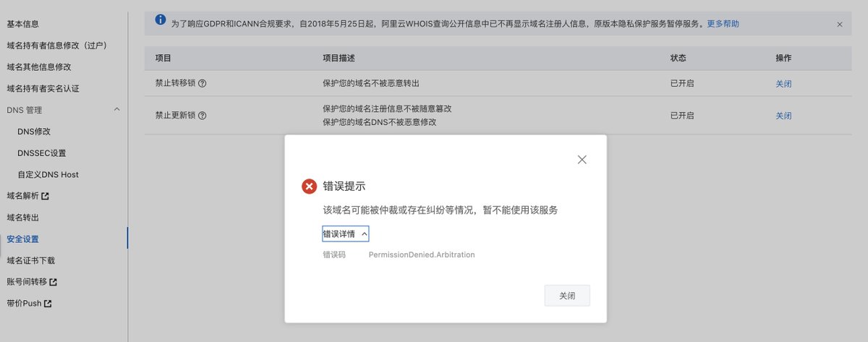Click the 项目描述 column header
Screen dimensions: 868x342
point(339,58)
